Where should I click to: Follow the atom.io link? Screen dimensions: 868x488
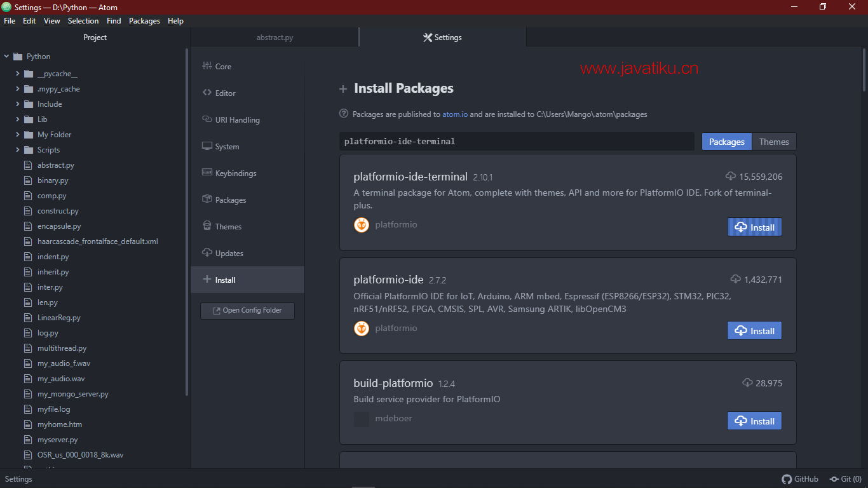455,114
